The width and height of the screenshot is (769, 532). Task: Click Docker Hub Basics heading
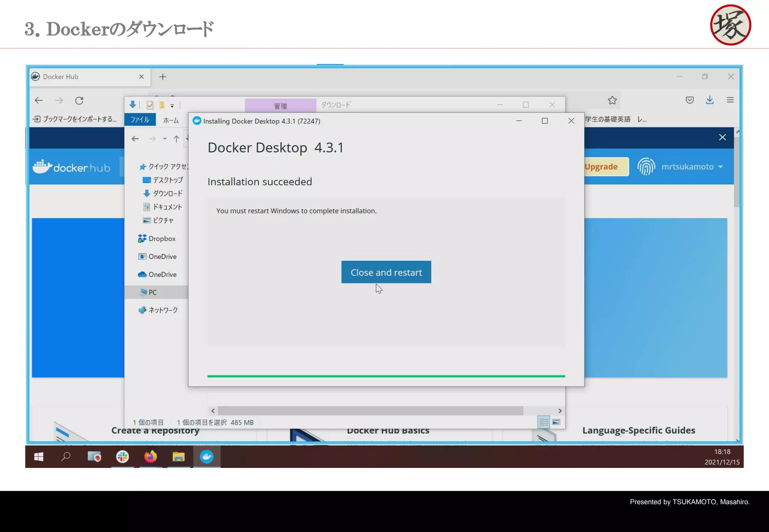coord(388,431)
